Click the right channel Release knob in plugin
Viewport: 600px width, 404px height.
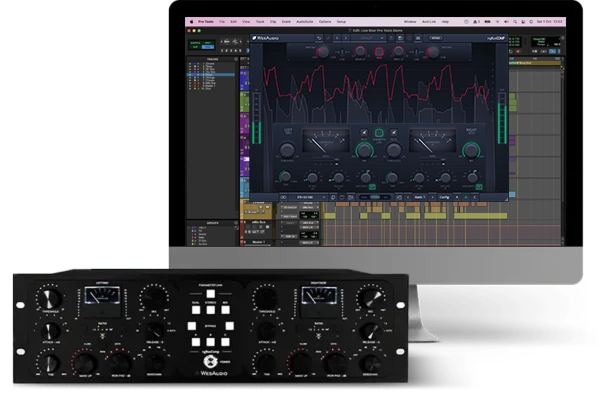pos(445,177)
